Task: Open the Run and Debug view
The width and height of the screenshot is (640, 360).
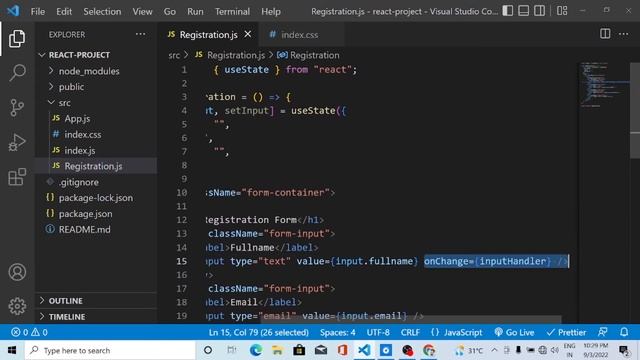Action: [17, 142]
